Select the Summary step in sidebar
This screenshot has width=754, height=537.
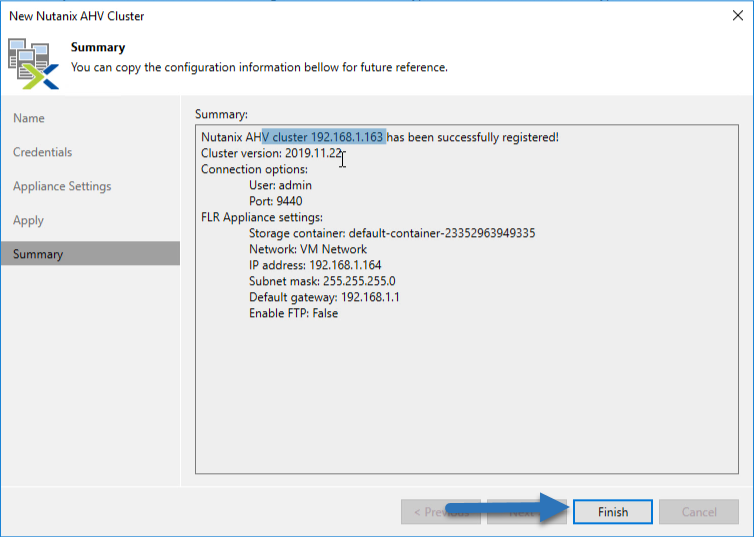pyautogui.click(x=90, y=253)
